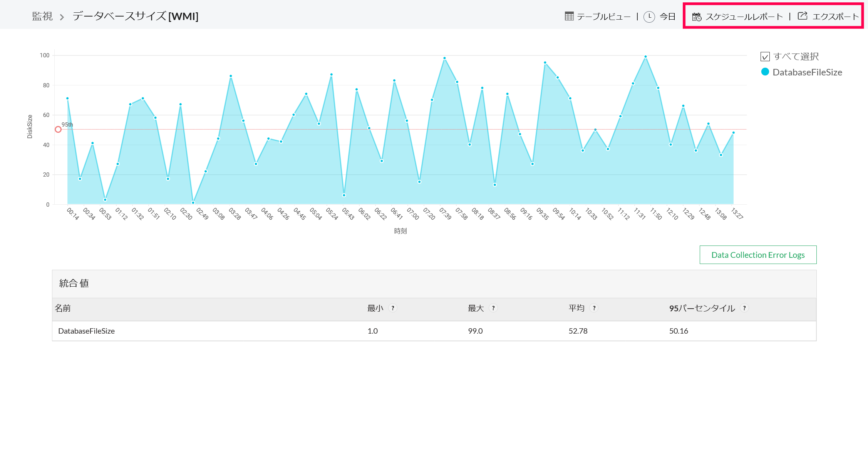Click the export share icon

click(x=803, y=16)
